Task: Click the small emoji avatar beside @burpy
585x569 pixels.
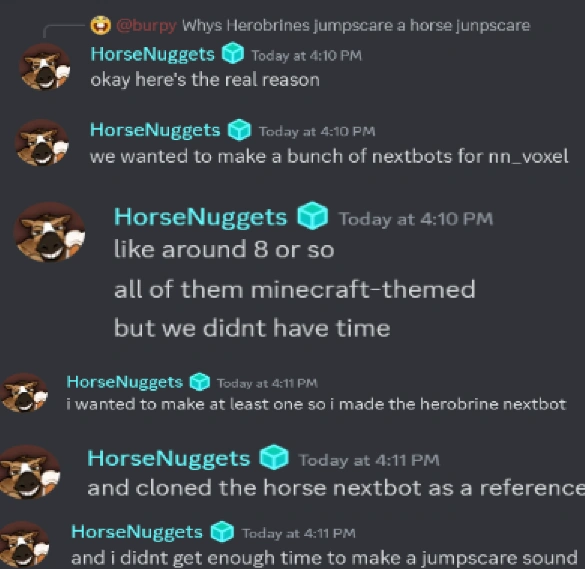Action: (x=100, y=25)
